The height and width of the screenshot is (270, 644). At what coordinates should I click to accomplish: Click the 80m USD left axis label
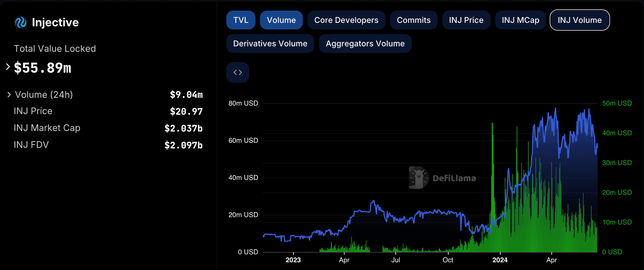(243, 103)
